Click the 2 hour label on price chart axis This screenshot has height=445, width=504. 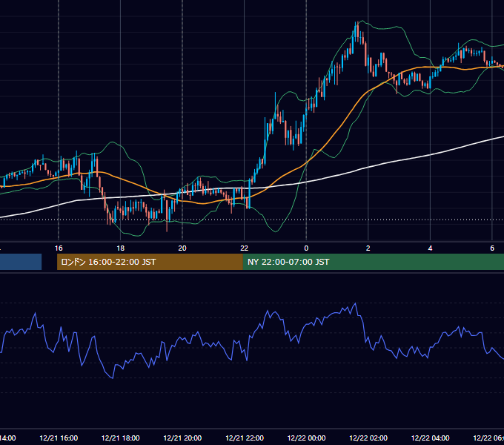[368, 248]
